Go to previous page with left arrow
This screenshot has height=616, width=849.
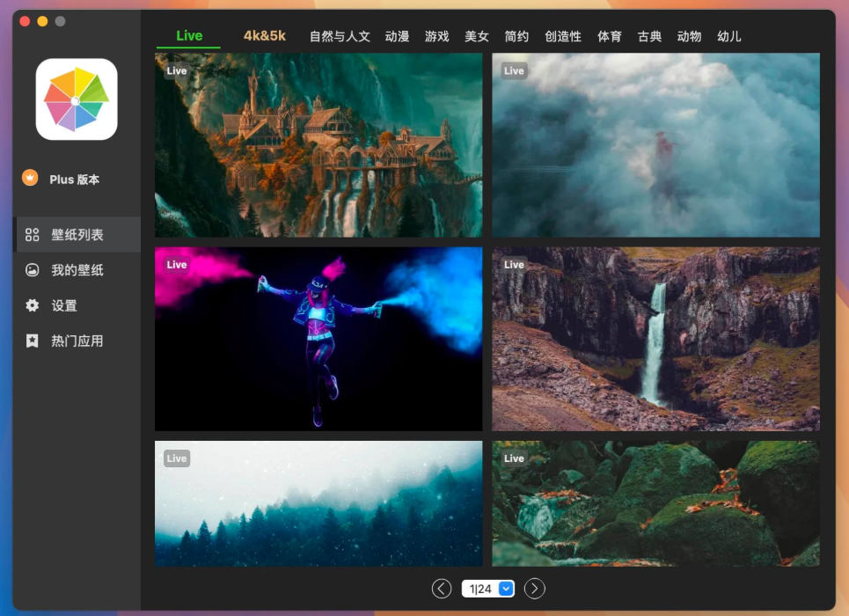(442, 589)
